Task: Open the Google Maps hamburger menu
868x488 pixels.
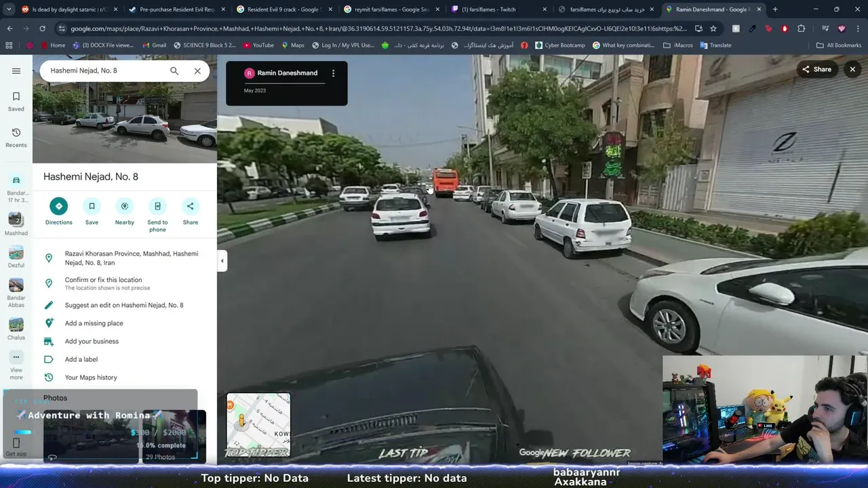Action: (x=16, y=70)
